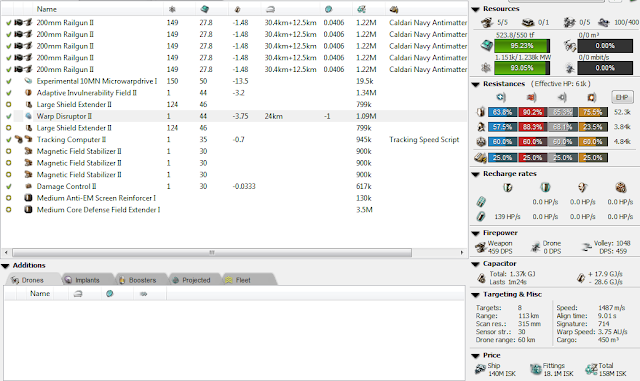The image size is (640, 381).
Task: Click the Weapon DPS icon in Firepower
Action: (480, 247)
